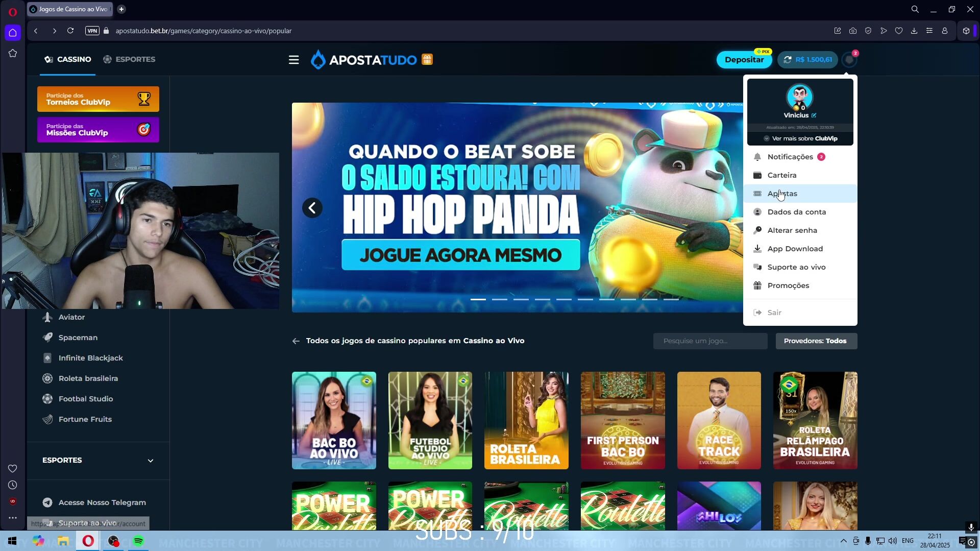
Task: Open the Opera snapshot camera icon
Action: click(853, 31)
